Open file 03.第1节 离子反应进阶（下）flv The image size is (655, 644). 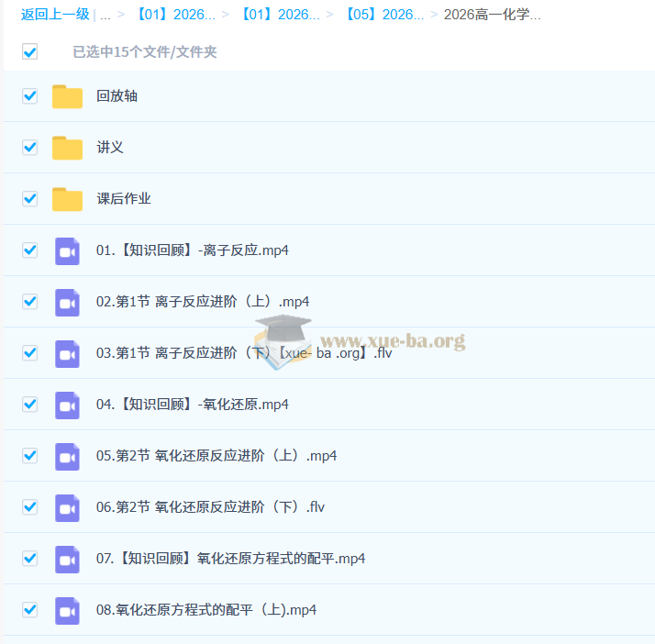click(x=243, y=353)
